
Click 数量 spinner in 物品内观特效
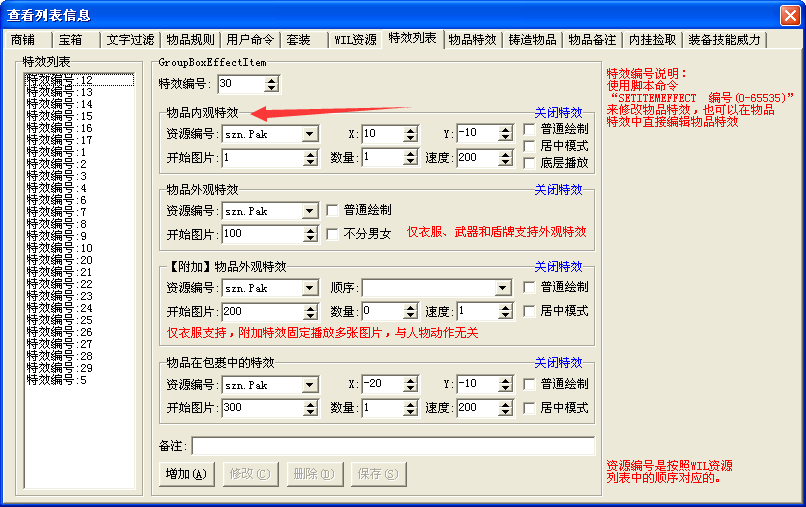pos(410,157)
